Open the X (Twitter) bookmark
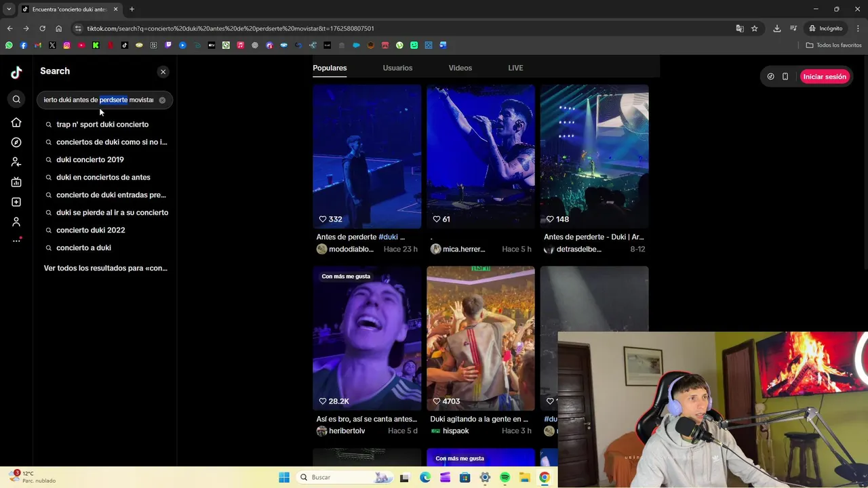Image resolution: width=868 pixels, height=488 pixels. click(x=52, y=45)
